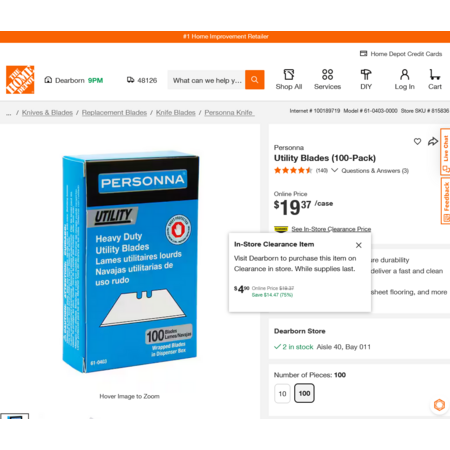
Task: Open the DIY hammer icon
Action: [366, 74]
